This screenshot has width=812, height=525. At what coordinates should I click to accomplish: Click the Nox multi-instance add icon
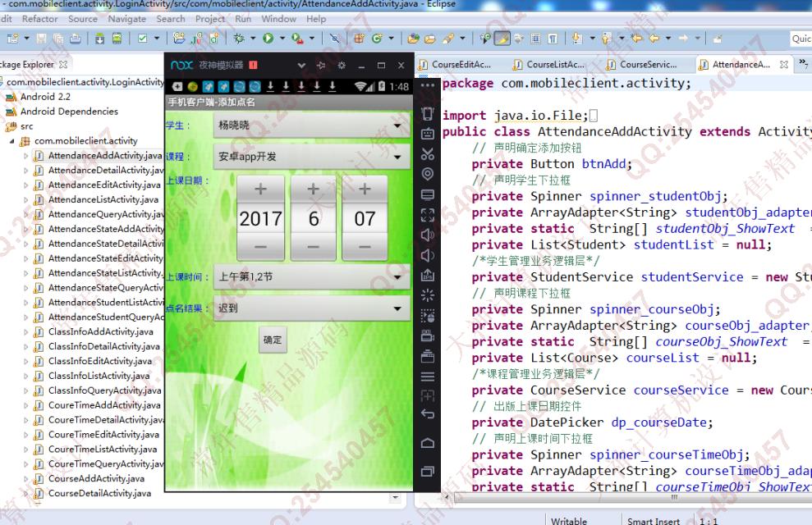pos(427,396)
